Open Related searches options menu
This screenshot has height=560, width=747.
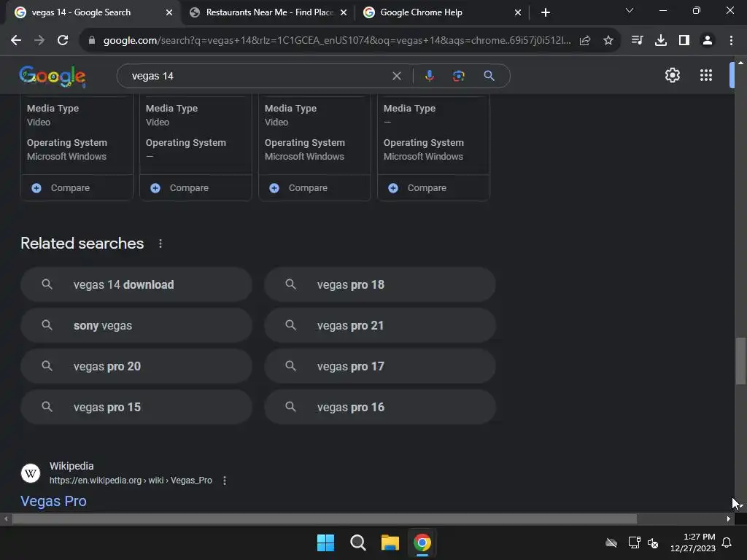pos(160,244)
